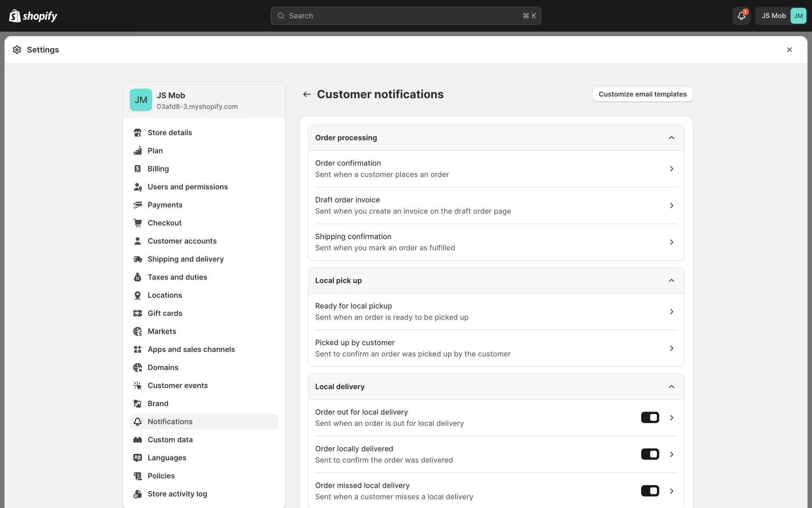Toggle Order missed local delivery switch
This screenshot has width=812, height=508.
pos(650,491)
